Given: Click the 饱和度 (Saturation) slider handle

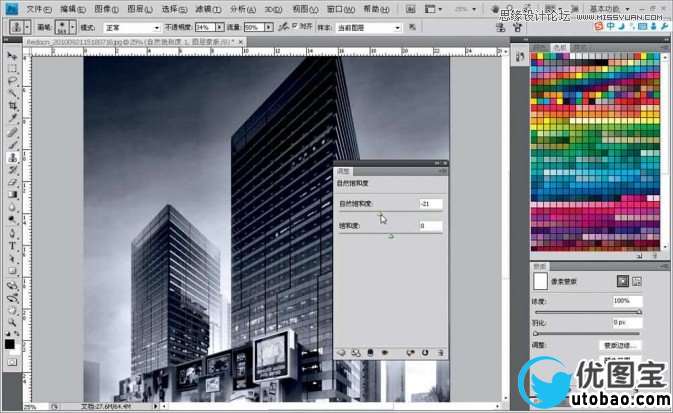Looking at the screenshot, I should [x=391, y=236].
